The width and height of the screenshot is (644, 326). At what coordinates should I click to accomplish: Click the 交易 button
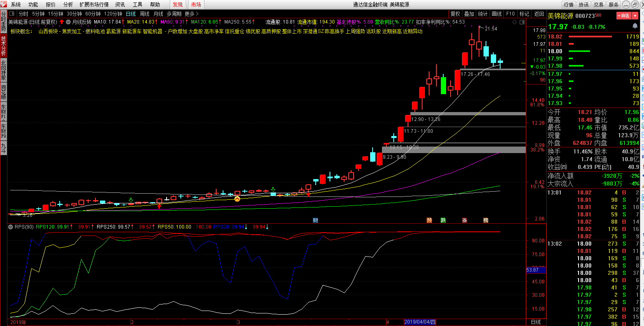tap(598, 4)
